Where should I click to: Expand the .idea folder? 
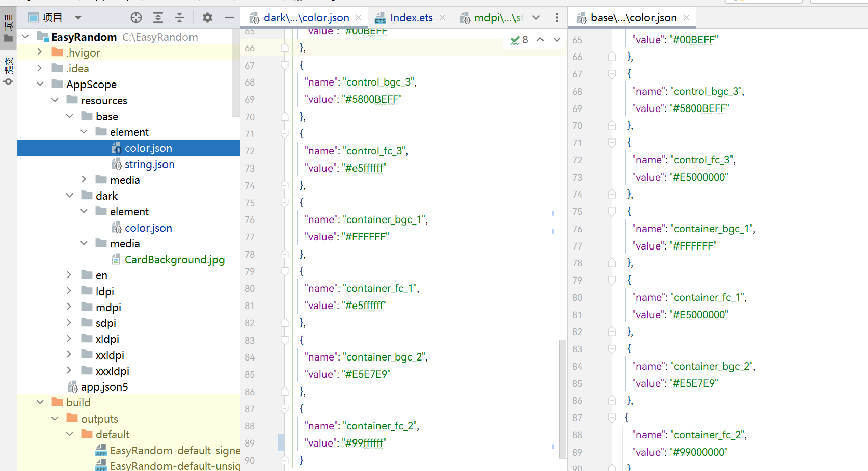[40, 68]
